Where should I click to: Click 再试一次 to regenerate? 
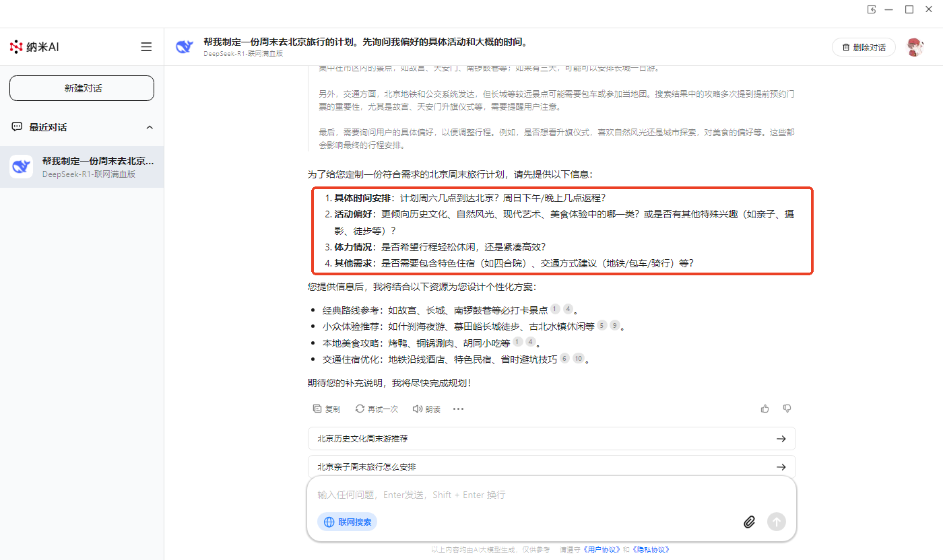tap(377, 409)
